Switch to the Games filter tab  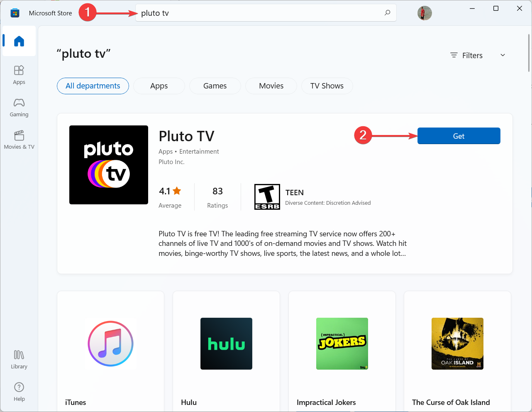click(x=215, y=86)
